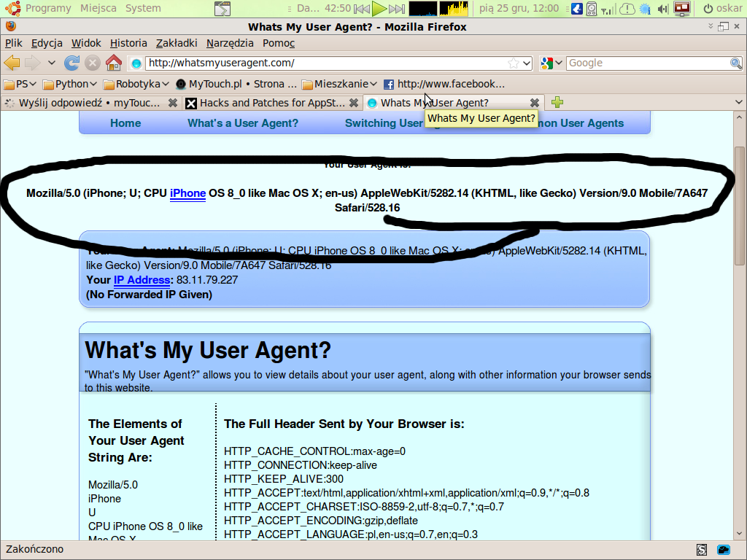Open the Programy panel menu
Viewport: 747px width, 560px height.
[x=48, y=8]
